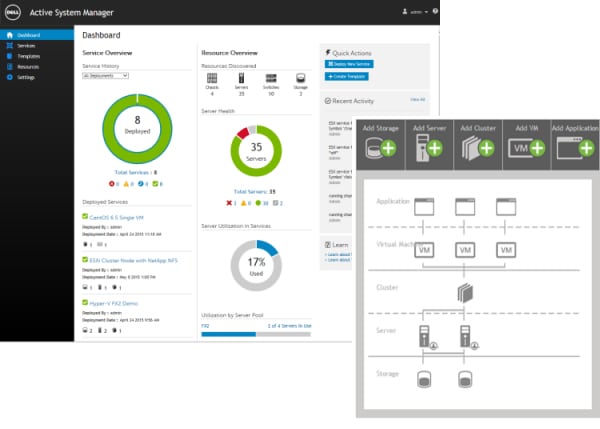Click the Add VM button
This screenshot has height=429, width=600.
tap(527, 144)
